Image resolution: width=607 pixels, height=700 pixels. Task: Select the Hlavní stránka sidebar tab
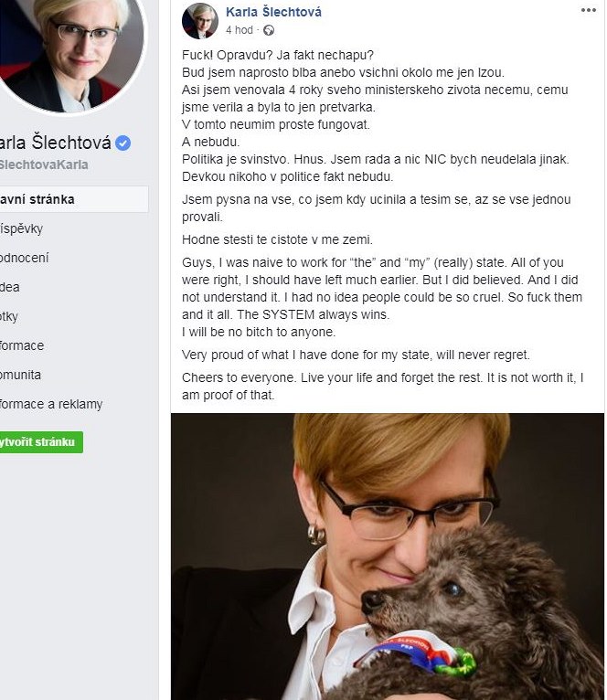pyautogui.click(x=37, y=199)
